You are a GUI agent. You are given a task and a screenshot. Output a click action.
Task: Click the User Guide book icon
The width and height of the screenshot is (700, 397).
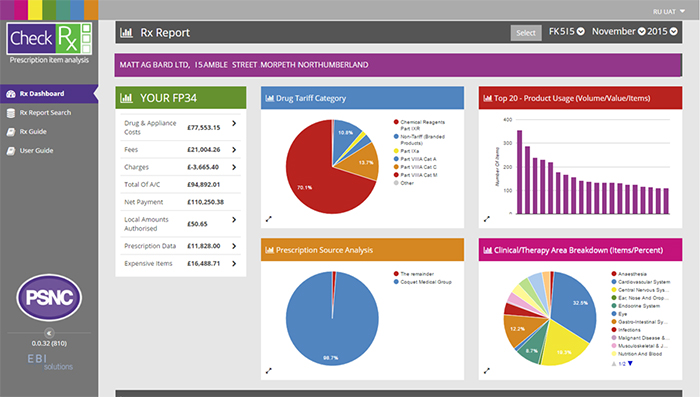11,151
